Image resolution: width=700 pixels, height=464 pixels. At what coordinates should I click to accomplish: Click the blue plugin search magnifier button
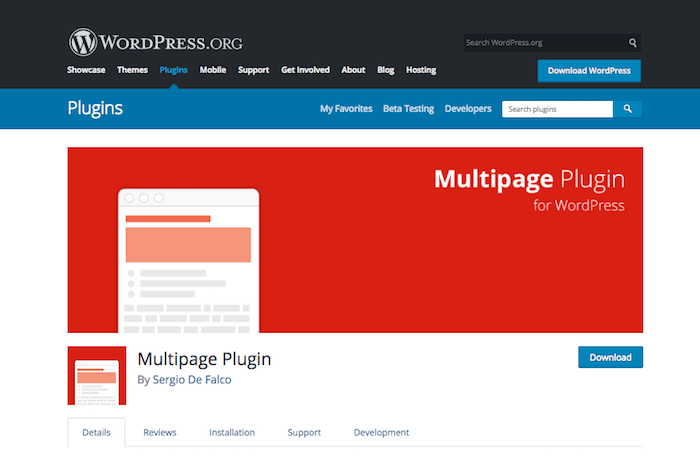pyautogui.click(x=628, y=109)
